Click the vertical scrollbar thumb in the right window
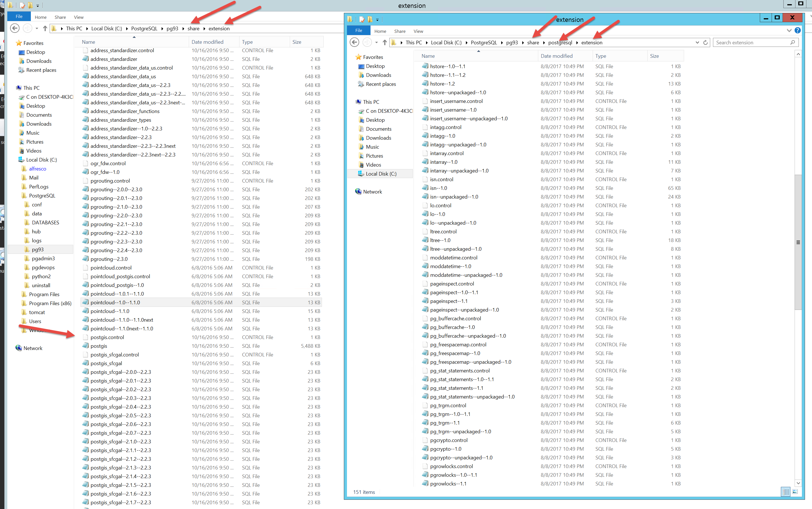812x509 pixels. [798, 242]
